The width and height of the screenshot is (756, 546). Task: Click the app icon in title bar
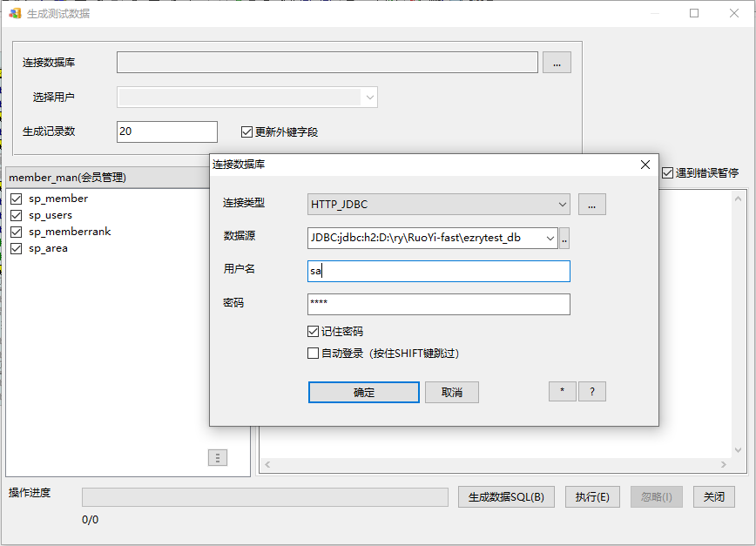tap(15, 14)
